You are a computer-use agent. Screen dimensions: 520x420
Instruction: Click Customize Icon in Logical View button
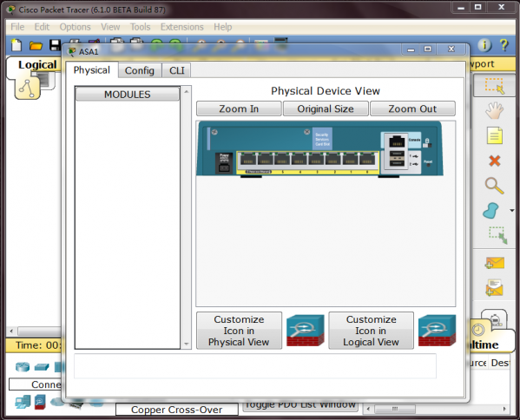(371, 331)
